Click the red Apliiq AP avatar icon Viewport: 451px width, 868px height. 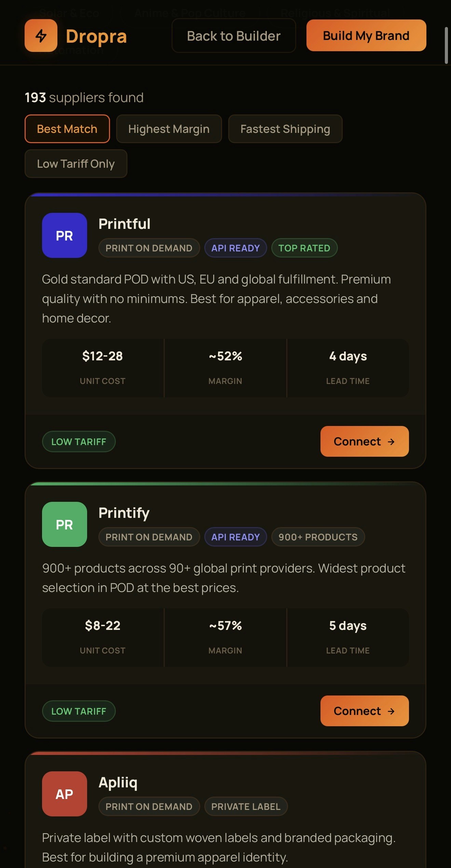(x=64, y=794)
